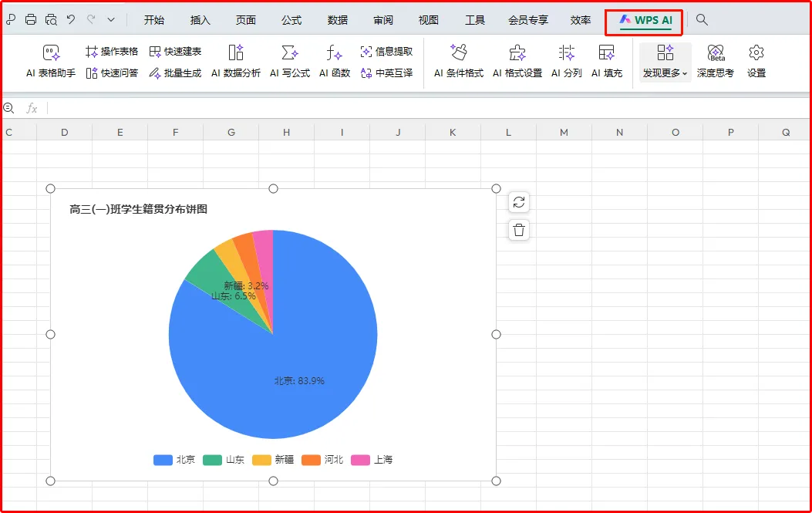
Task: Launch AI 表格助手
Action: pyautogui.click(x=51, y=61)
